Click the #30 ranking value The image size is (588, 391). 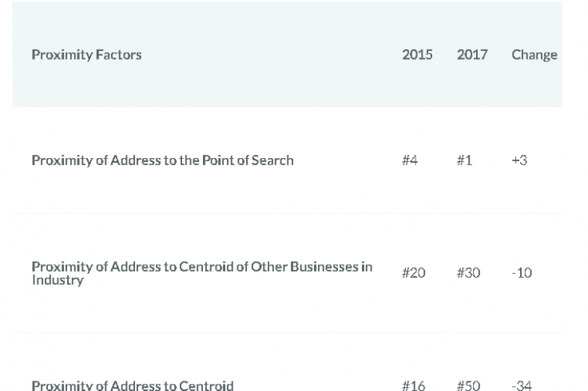click(x=468, y=273)
